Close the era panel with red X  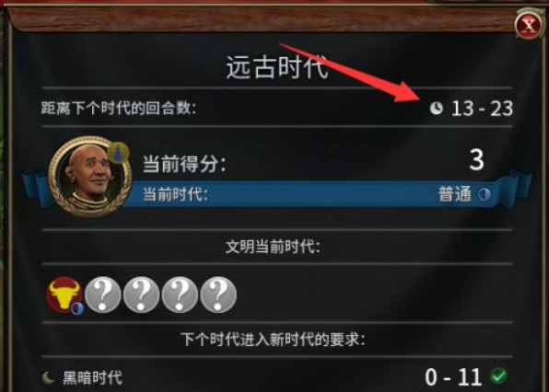pos(528,25)
